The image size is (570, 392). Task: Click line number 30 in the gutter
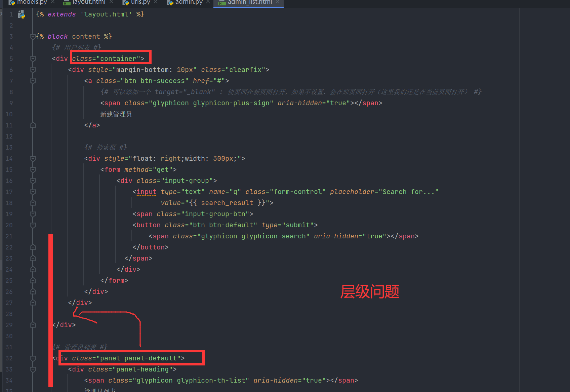9,336
